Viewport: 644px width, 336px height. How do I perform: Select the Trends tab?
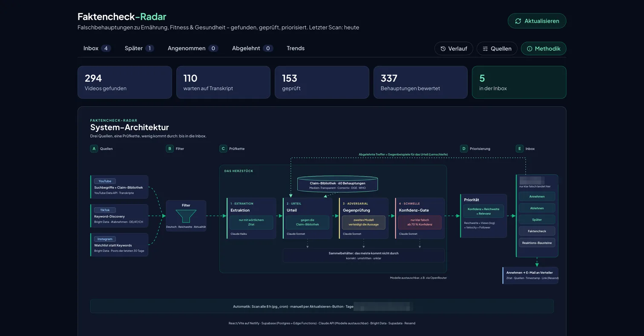coord(296,48)
